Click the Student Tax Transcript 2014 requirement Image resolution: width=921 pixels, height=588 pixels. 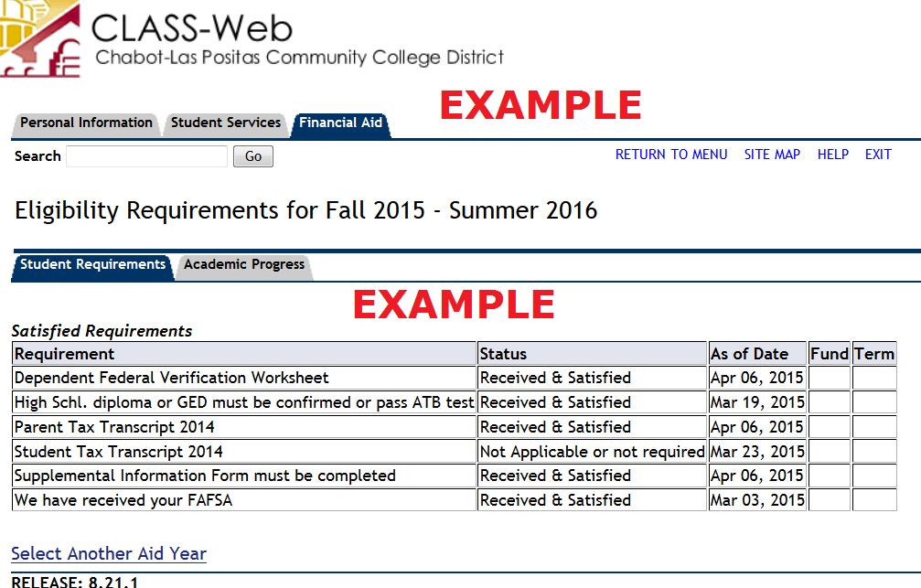(x=118, y=452)
